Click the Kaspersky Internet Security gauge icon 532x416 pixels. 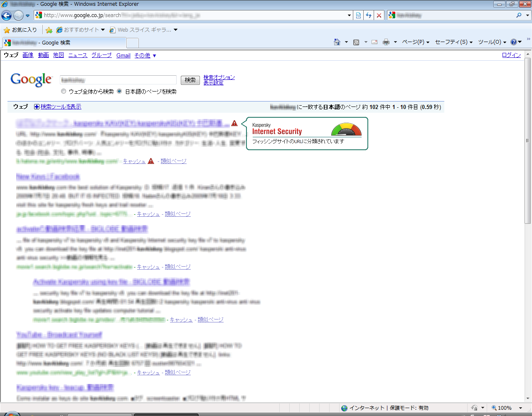[346, 129]
